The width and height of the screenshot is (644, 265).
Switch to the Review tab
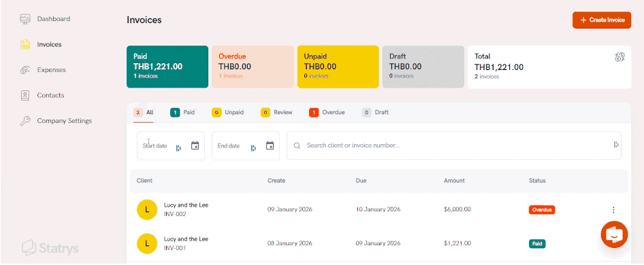click(x=277, y=112)
